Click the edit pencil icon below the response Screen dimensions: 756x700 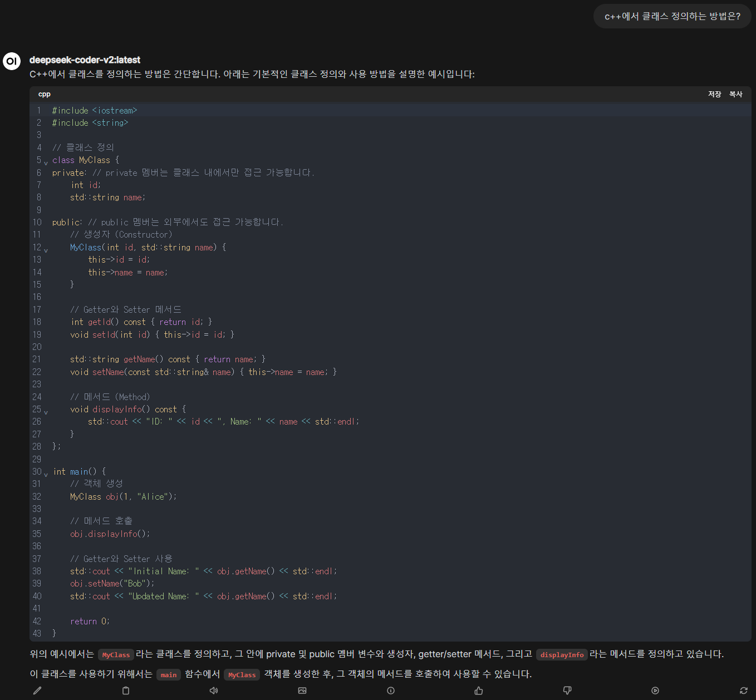coord(37,691)
